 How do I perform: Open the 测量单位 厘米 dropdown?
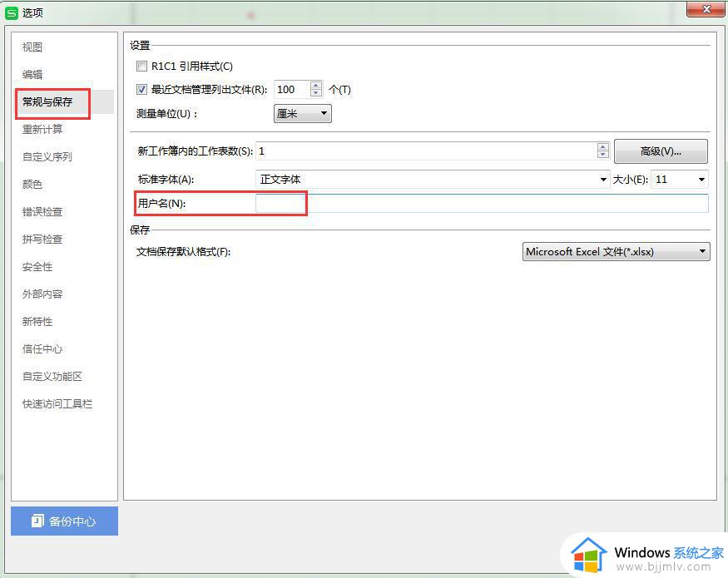pos(303,113)
